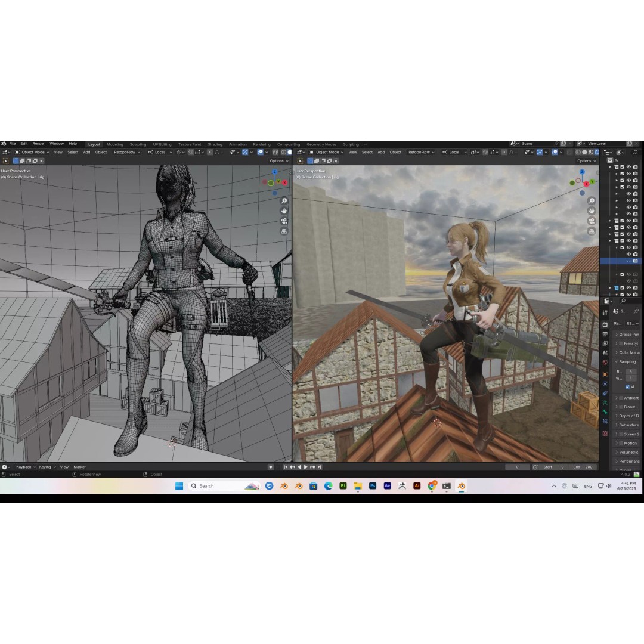Toggle overlays button in right viewport header
The height and width of the screenshot is (644, 644).
click(556, 152)
